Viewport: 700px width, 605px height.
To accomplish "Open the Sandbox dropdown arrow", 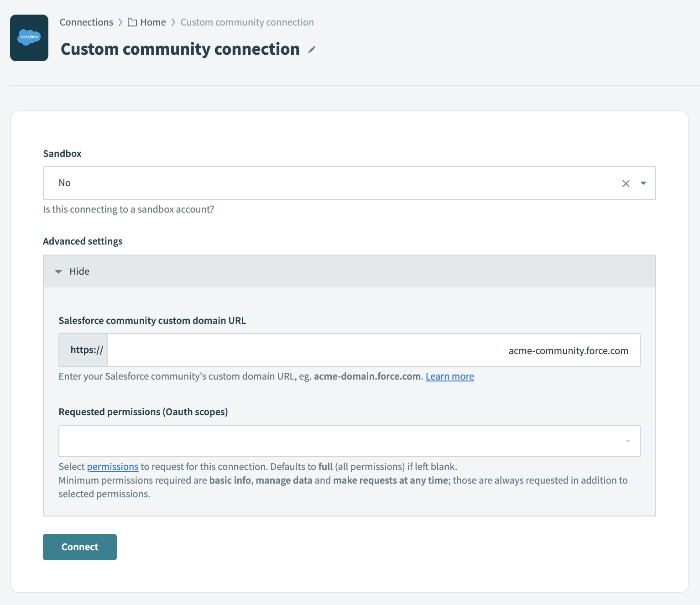I will 643,183.
